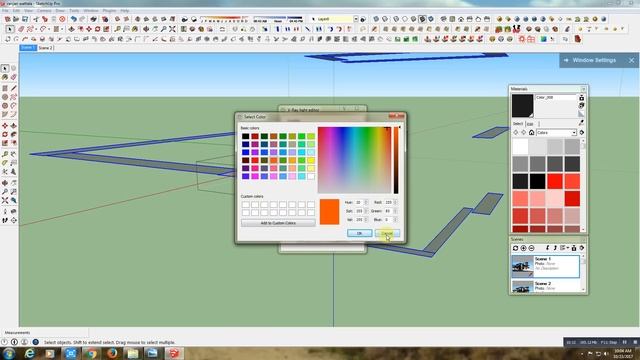Viewport: 640px width, 360px height.
Task: Select the Push/Pull tool in left toolbar
Action: pyautogui.click(x=13, y=126)
